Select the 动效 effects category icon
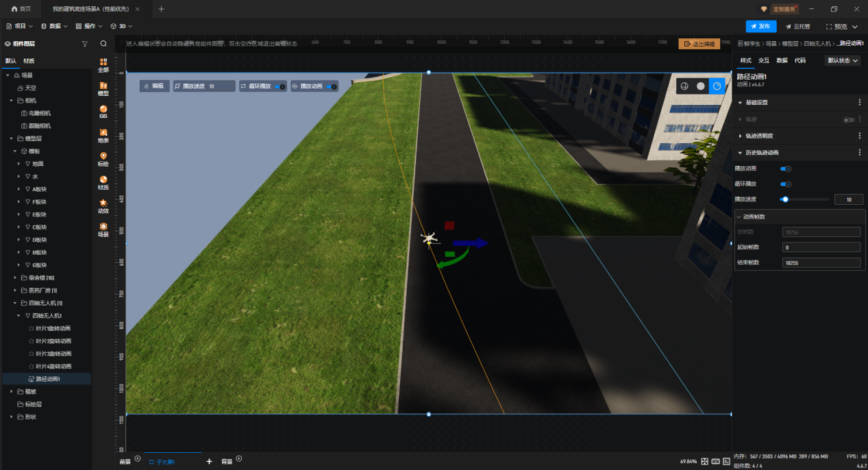Image resolution: width=868 pixels, height=470 pixels. pos(103,206)
